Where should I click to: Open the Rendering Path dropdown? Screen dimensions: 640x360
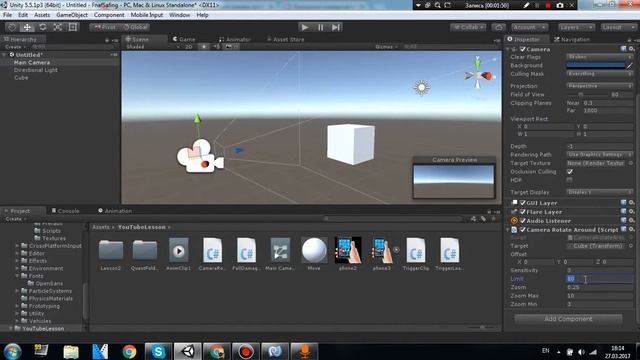(599, 155)
